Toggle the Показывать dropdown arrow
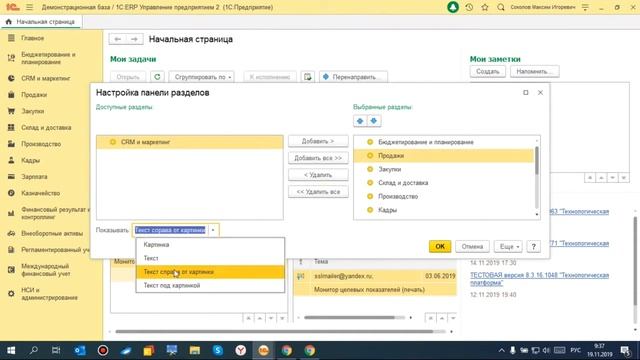This screenshot has height=360, width=640. pos(213,230)
